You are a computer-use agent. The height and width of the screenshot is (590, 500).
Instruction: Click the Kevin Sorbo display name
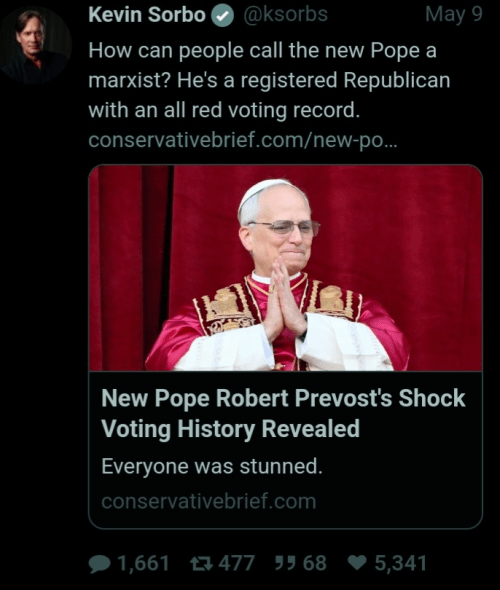[x=147, y=15]
